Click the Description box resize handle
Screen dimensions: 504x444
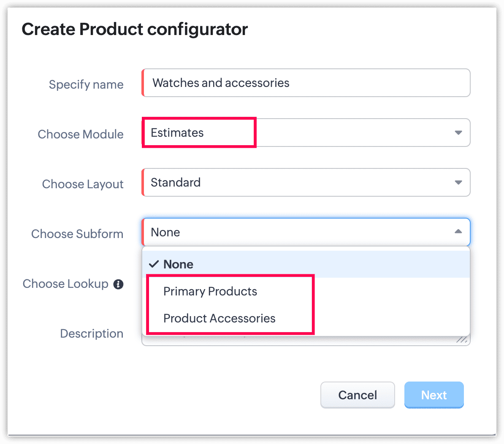pos(462,339)
